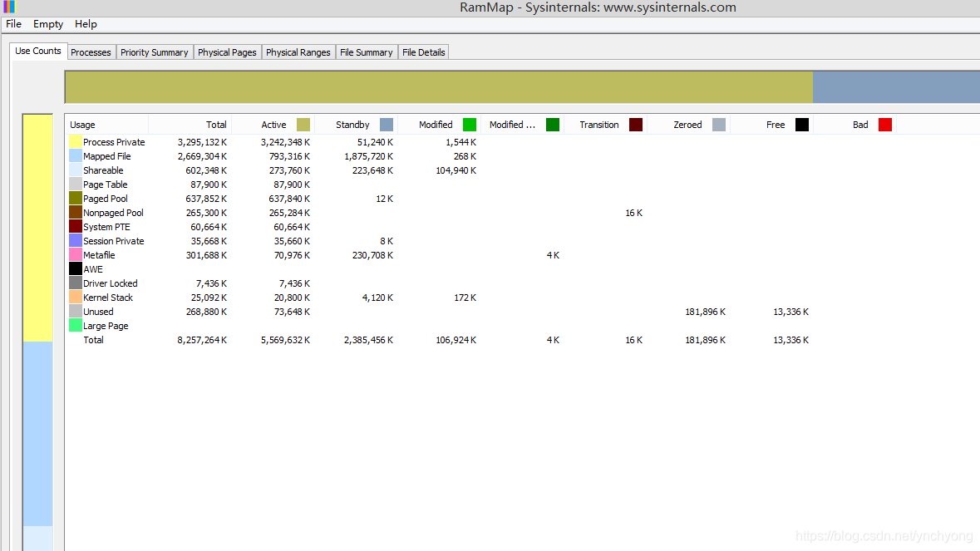The height and width of the screenshot is (551, 980).
Task: Click the blue Standby segment of memory bar
Action: tap(896, 86)
